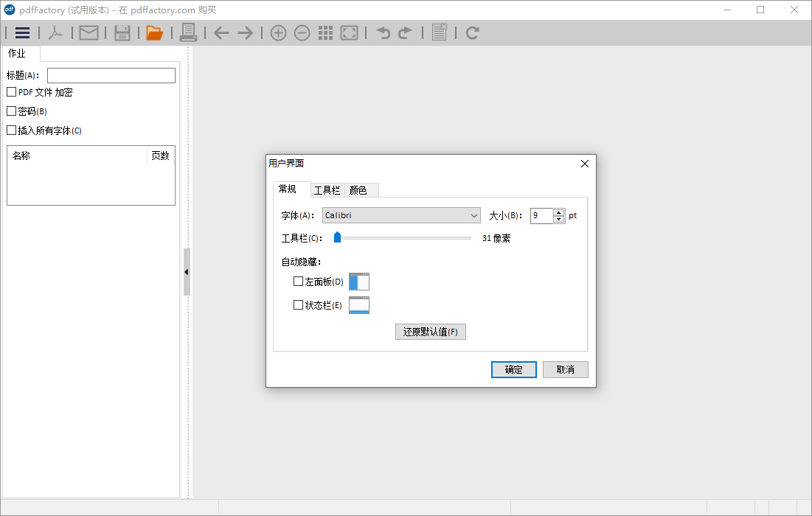Image resolution: width=812 pixels, height=516 pixels.
Task: Click the email PDF icon
Action: point(89,32)
